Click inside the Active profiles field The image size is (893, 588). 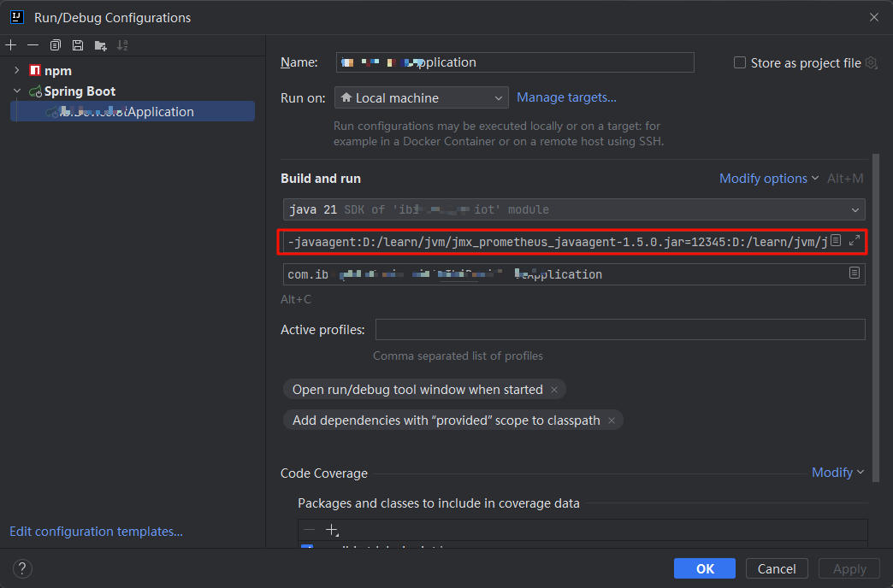click(619, 330)
